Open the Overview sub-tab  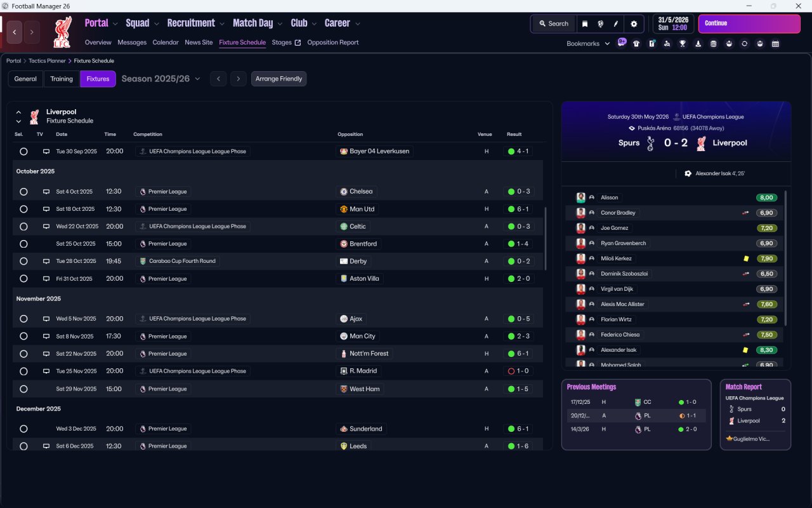coord(98,43)
